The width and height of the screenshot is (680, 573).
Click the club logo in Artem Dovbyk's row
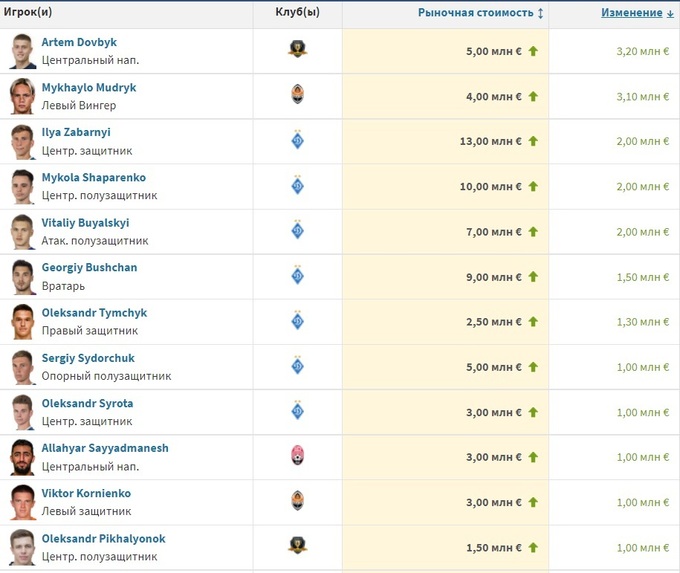(x=297, y=51)
